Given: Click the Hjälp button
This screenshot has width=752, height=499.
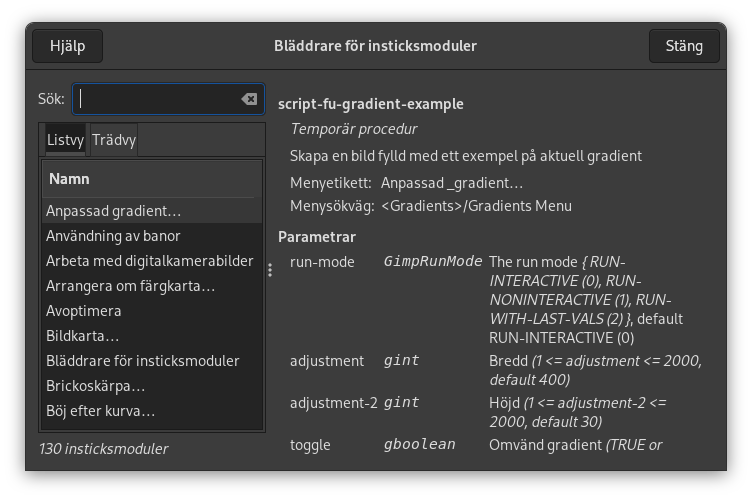Looking at the screenshot, I should (68, 46).
